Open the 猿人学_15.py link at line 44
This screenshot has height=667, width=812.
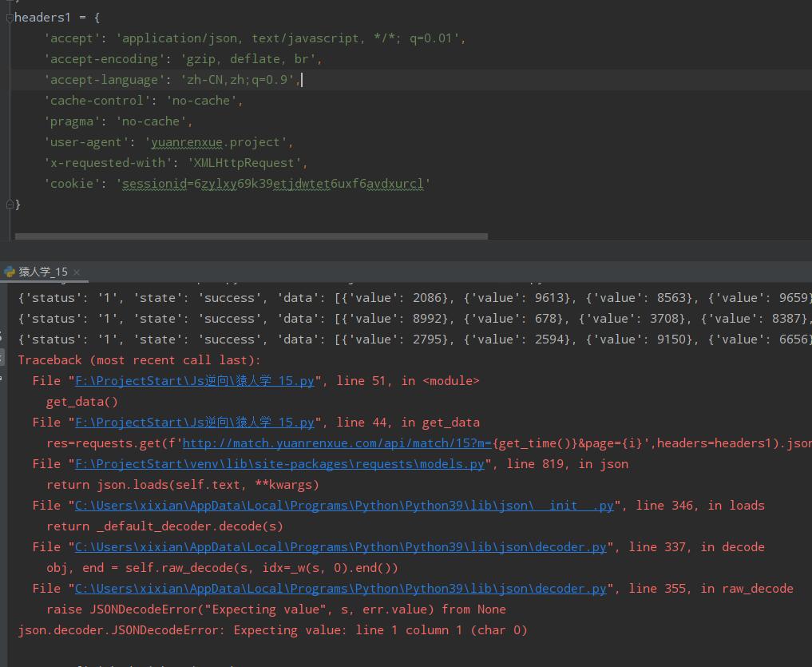(194, 423)
